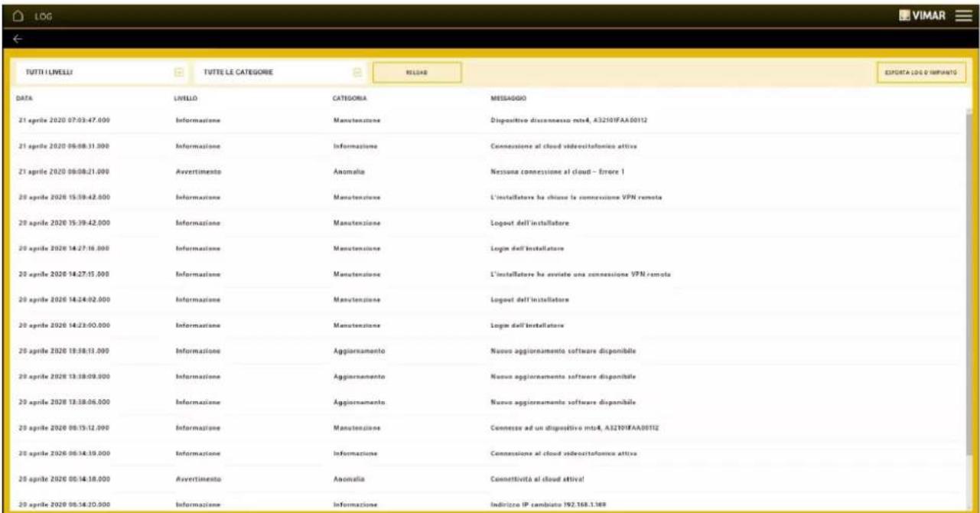Click the ESPORTA LOG D'IMPIANTO button

click(922, 72)
